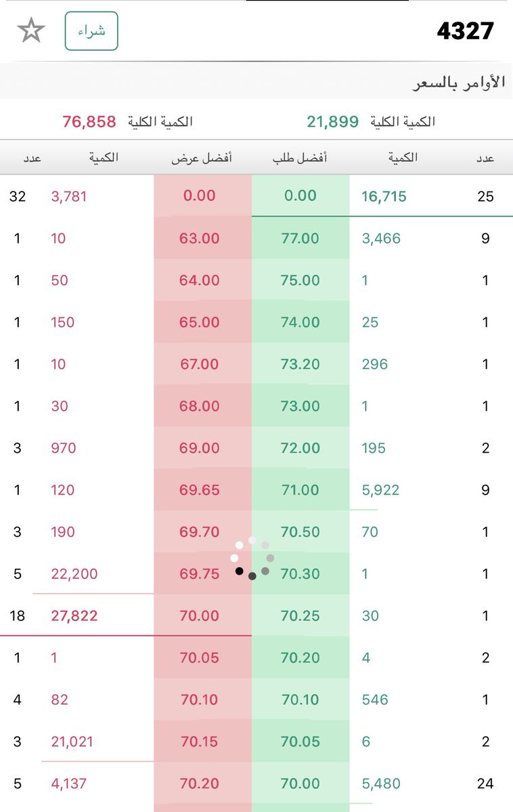This screenshot has width=513, height=812.
Task: Select the 73.20 bid price
Action: 300,364
